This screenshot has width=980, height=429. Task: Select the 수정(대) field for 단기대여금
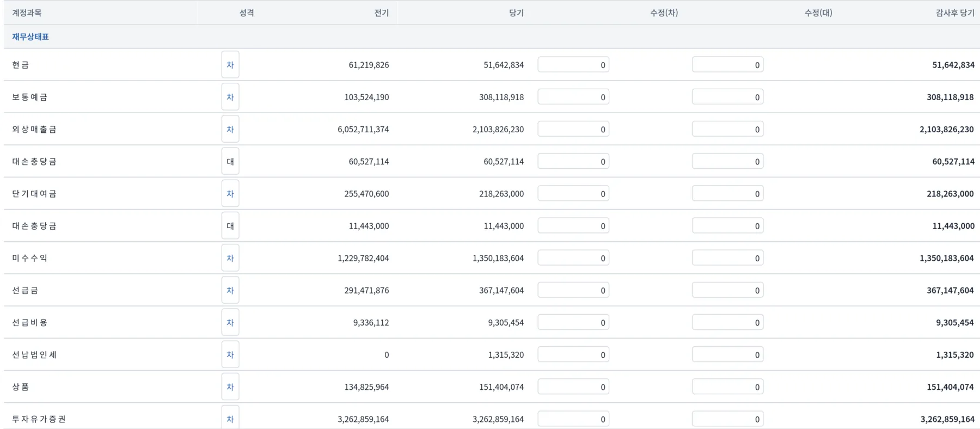[727, 194]
